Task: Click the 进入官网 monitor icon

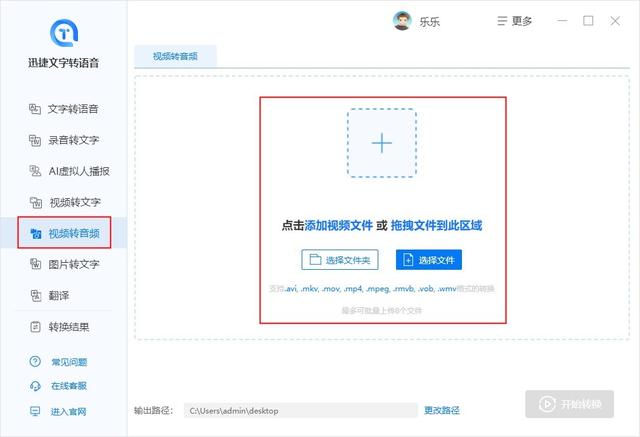Action: tap(36, 411)
